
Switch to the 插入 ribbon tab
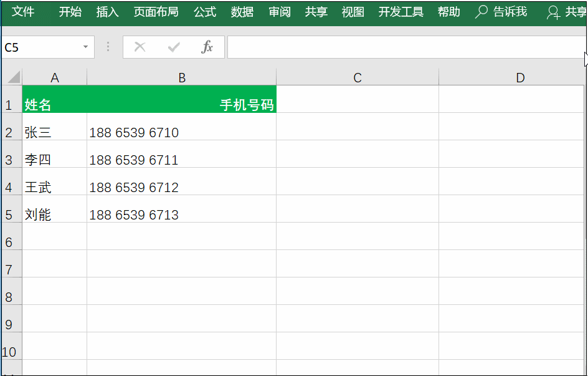pyautogui.click(x=107, y=12)
